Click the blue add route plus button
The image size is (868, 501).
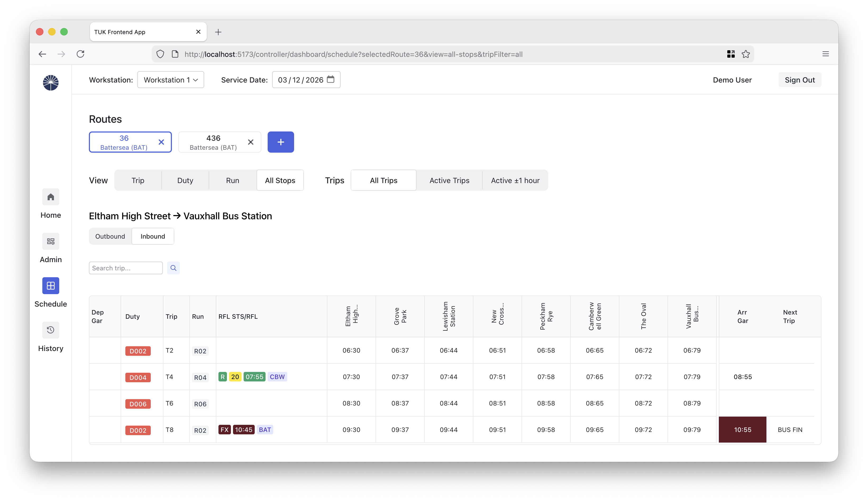point(280,142)
